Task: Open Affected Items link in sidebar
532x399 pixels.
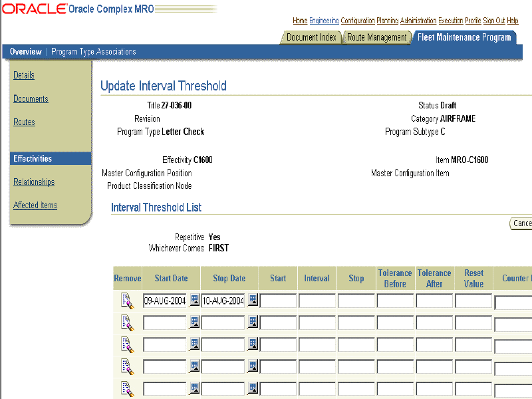Action: point(35,205)
